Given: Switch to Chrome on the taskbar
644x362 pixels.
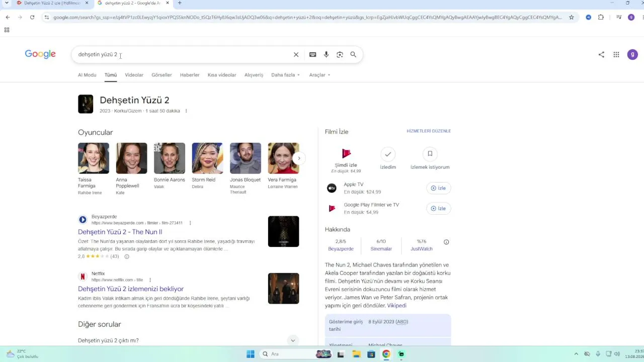Looking at the screenshot, I should coord(386,354).
